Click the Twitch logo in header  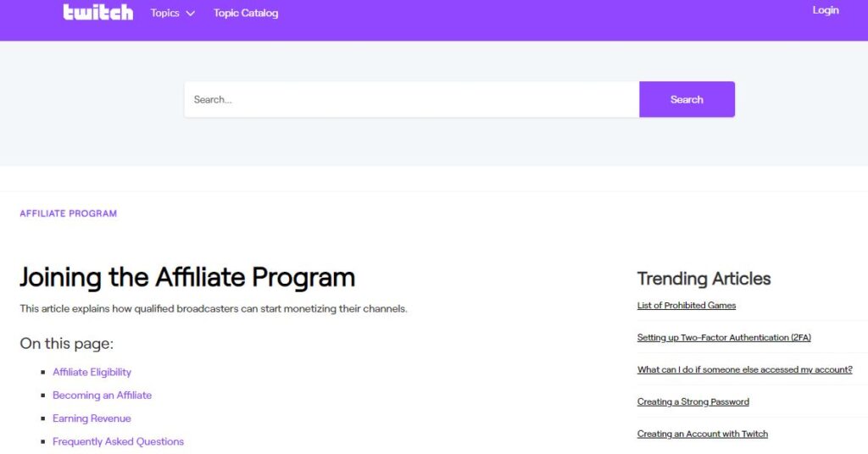tap(98, 12)
